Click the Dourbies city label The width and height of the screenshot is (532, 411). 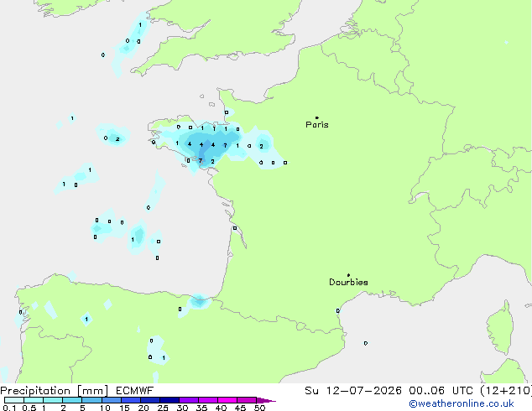point(348,282)
